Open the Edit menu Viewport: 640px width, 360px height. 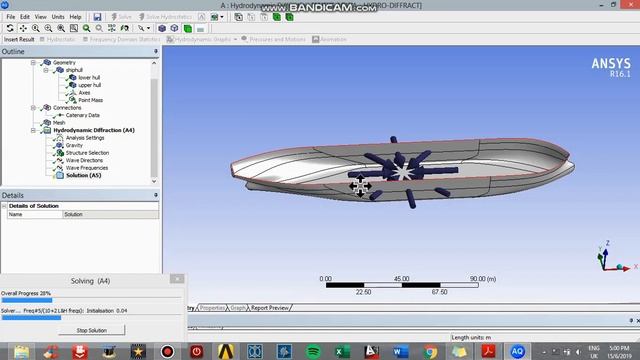click(x=25, y=17)
